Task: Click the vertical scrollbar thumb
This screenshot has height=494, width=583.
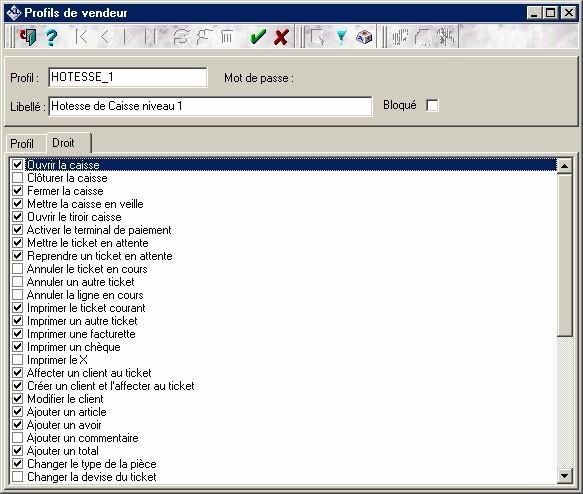Action: [564, 255]
